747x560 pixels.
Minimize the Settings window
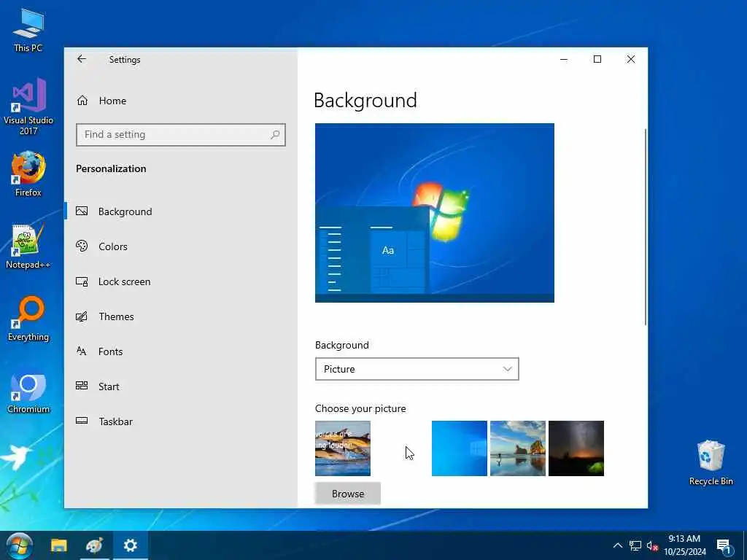[564, 59]
